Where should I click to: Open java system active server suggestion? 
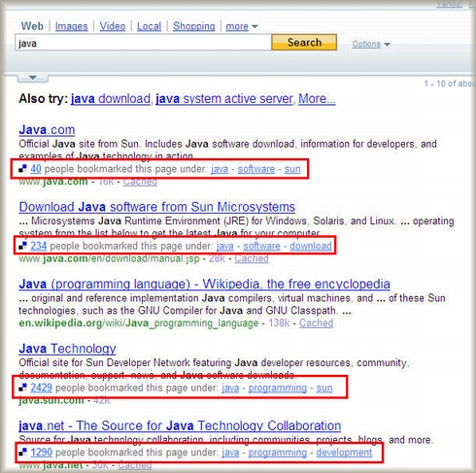[x=224, y=98]
